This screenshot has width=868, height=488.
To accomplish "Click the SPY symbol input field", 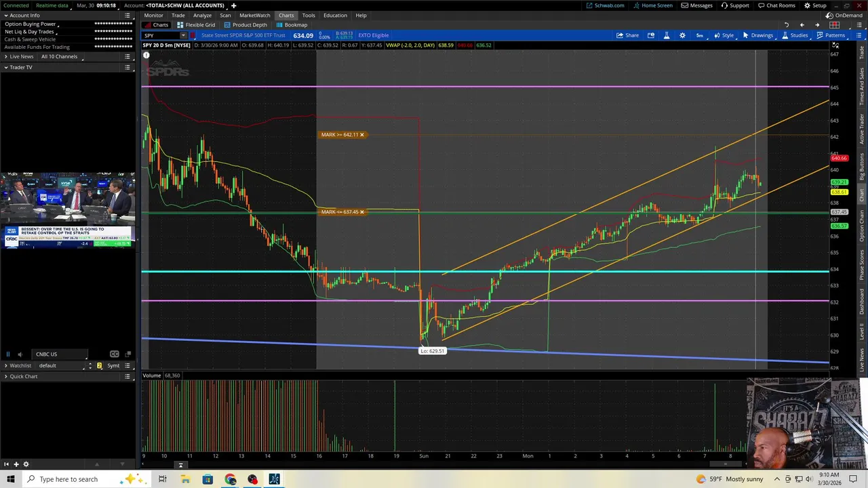I will point(161,35).
